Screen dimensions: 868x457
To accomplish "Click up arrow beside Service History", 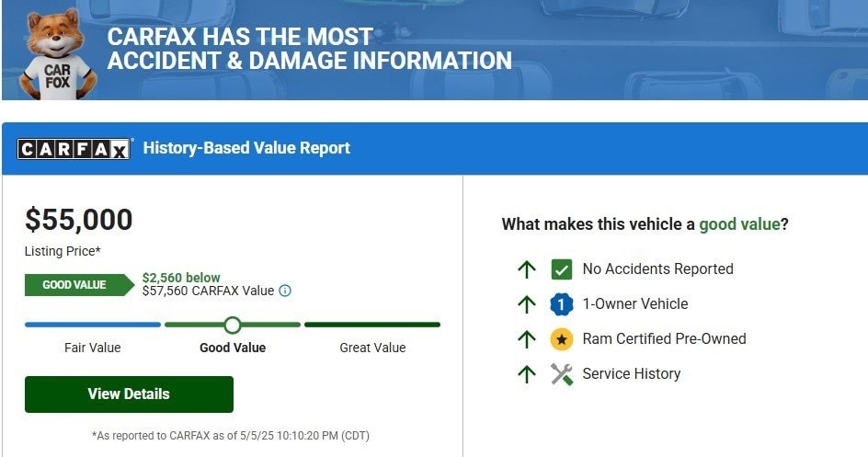I will [527, 374].
